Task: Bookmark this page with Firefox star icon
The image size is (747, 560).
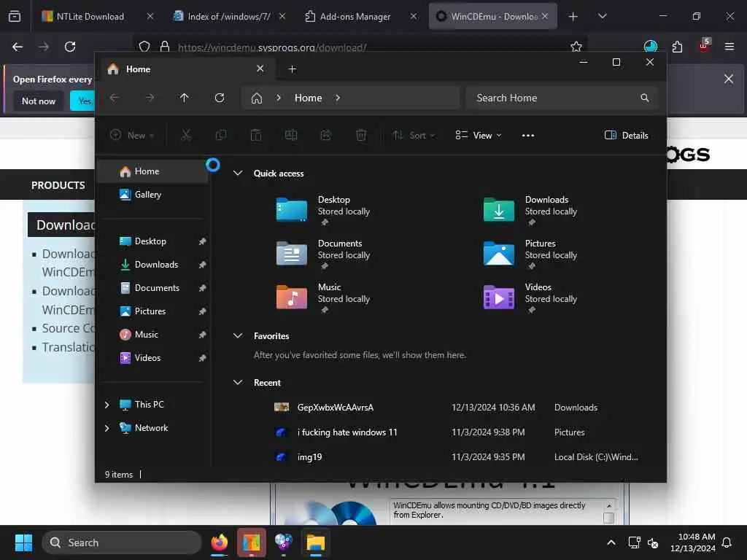Action: pyautogui.click(x=576, y=47)
